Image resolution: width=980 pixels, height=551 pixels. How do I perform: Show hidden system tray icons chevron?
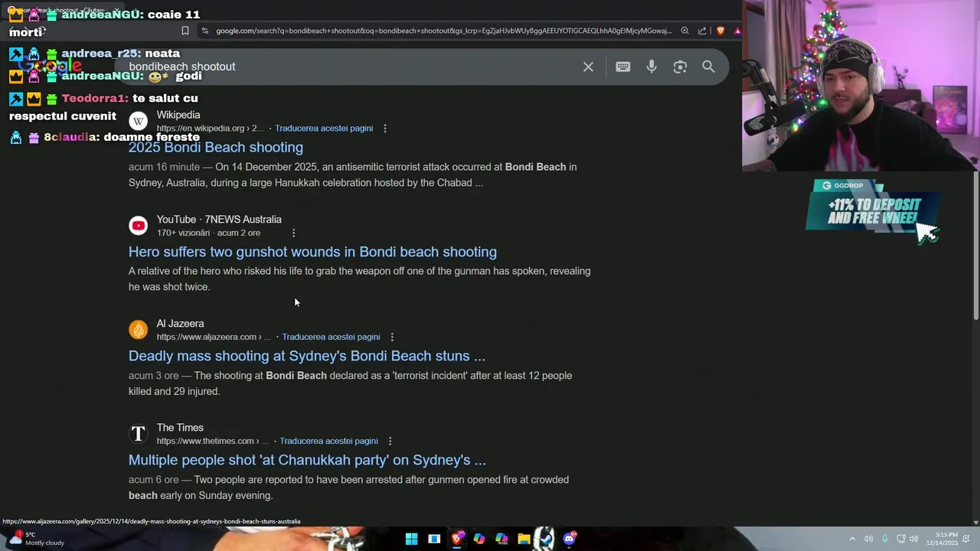coord(852,539)
